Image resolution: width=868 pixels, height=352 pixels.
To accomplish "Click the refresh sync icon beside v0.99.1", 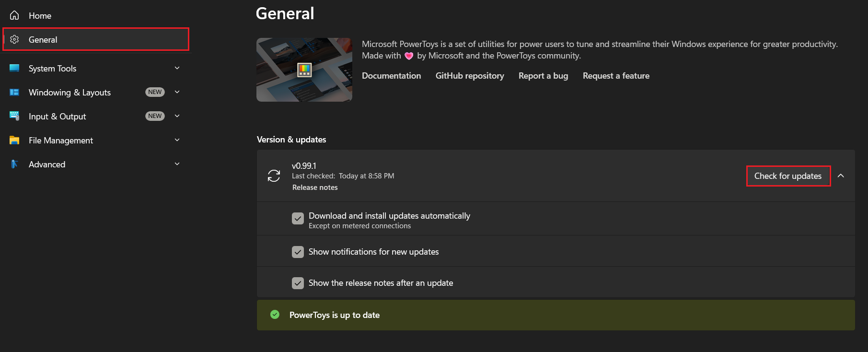I will tap(274, 176).
